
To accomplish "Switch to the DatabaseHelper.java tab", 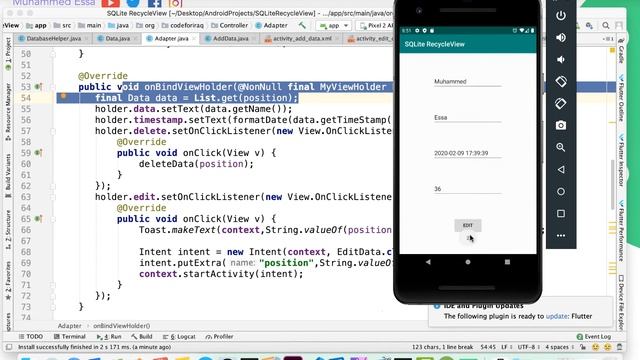I will click(53, 38).
